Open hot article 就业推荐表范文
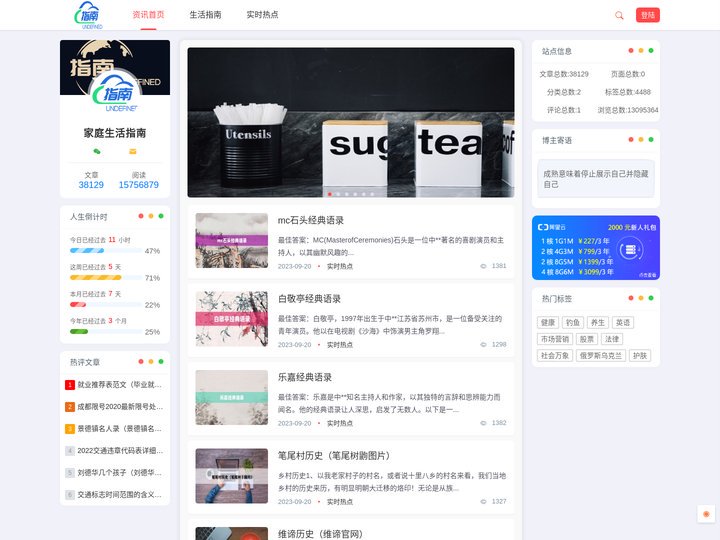 (x=119, y=385)
